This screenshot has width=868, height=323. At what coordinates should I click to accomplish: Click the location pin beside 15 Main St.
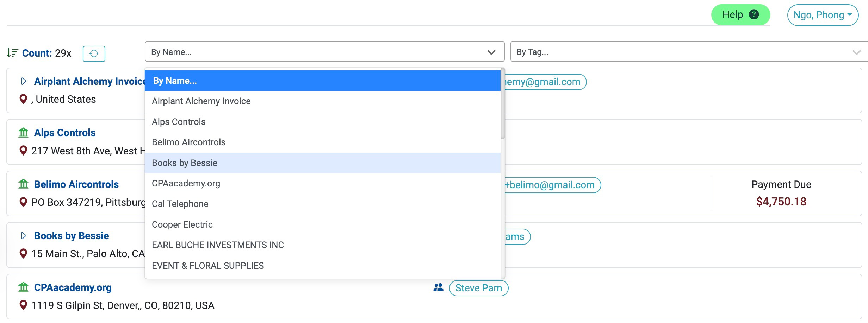(23, 253)
